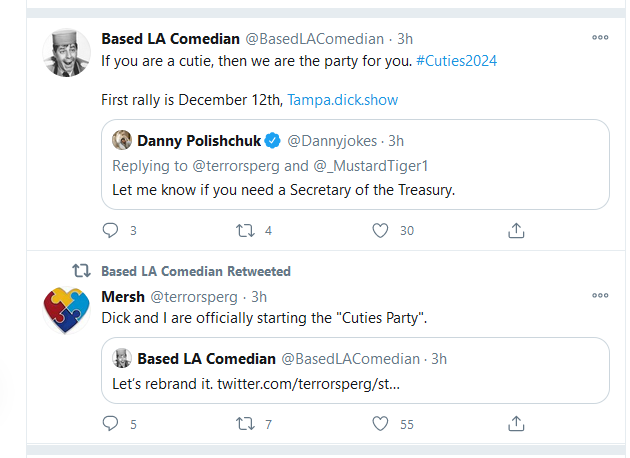The image size is (630, 458).
Task: Open the Tampa.dick.show link
Action: point(342,100)
